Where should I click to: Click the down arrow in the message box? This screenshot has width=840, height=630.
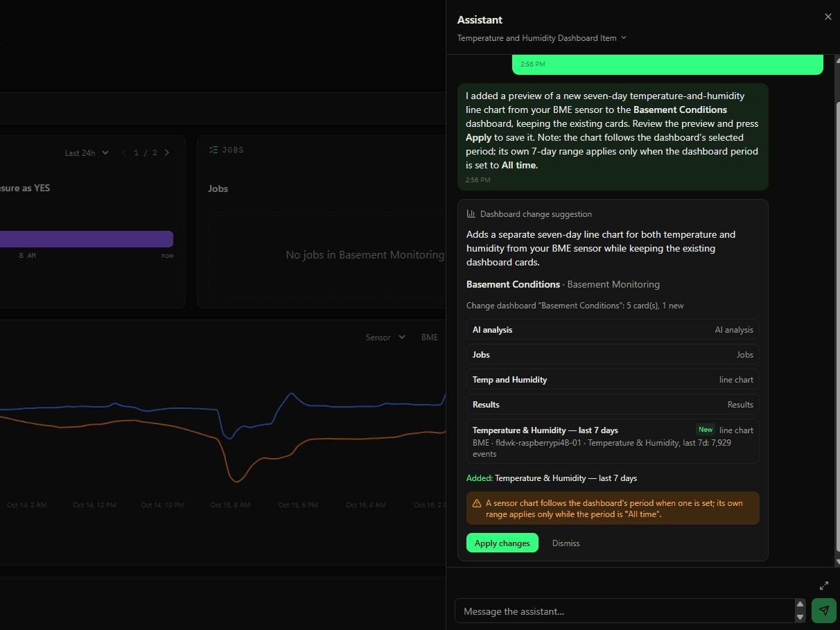point(800,617)
